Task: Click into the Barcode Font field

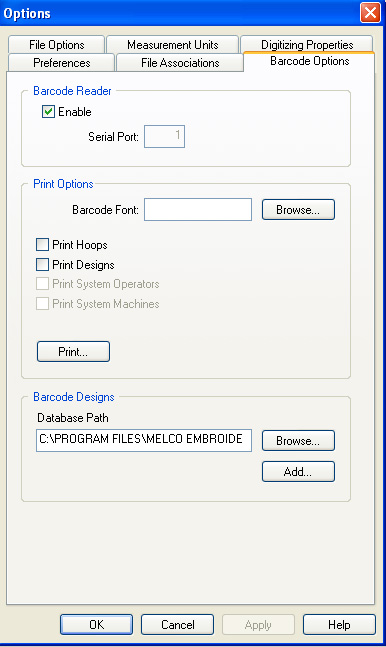Action: pos(198,210)
